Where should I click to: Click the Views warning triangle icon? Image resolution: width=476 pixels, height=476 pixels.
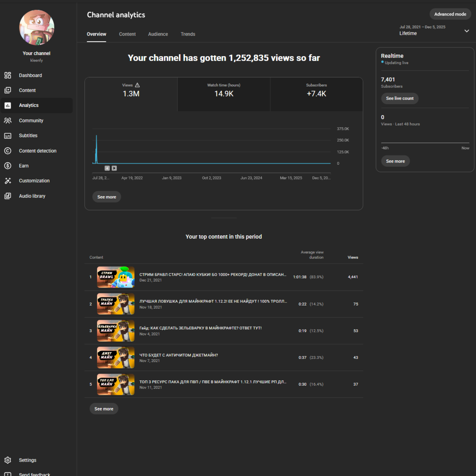(137, 85)
